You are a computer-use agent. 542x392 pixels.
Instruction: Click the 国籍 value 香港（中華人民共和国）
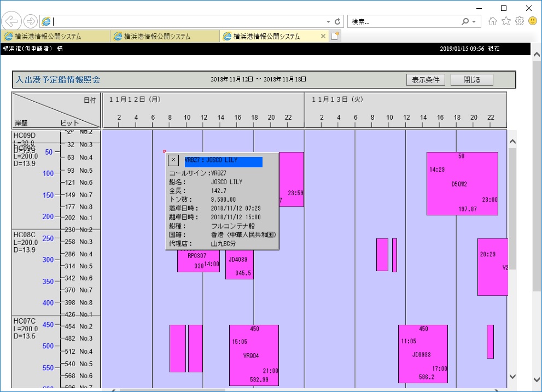[244, 235]
